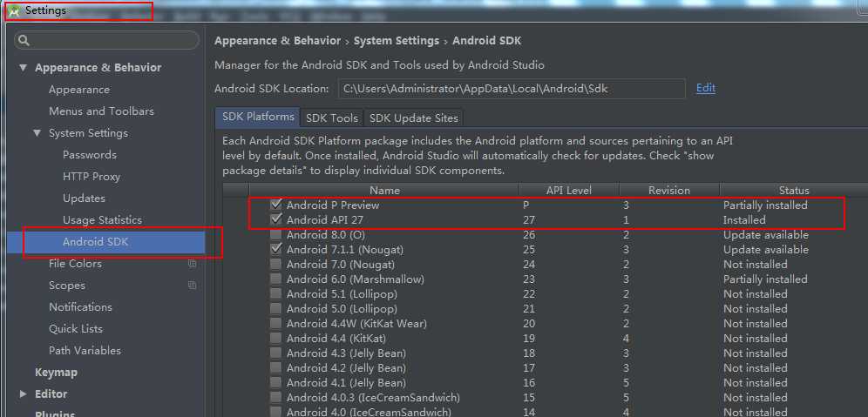The image size is (868, 417).
Task: Click the Android SDK Location path field
Action: tap(511, 89)
